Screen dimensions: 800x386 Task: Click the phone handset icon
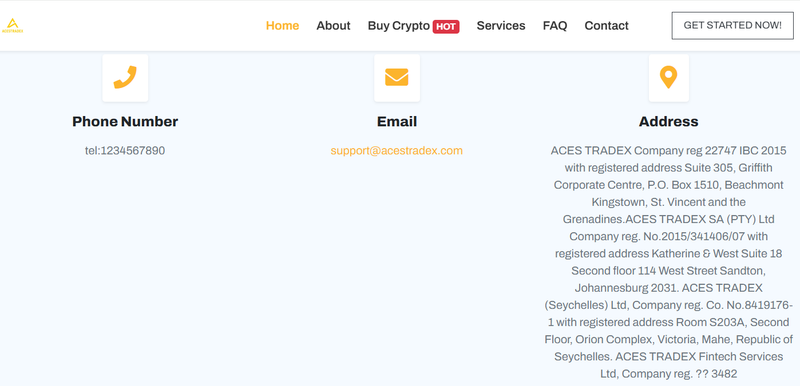point(125,77)
